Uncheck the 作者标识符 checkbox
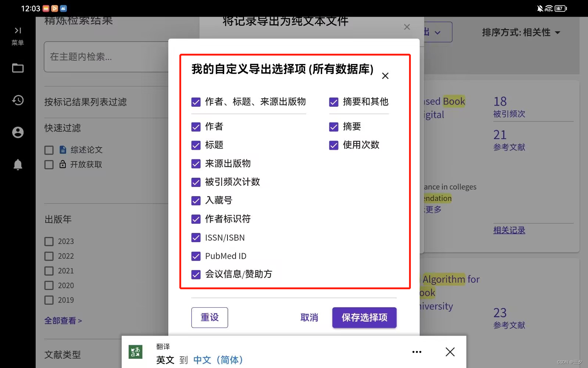588x368 pixels. click(x=196, y=219)
